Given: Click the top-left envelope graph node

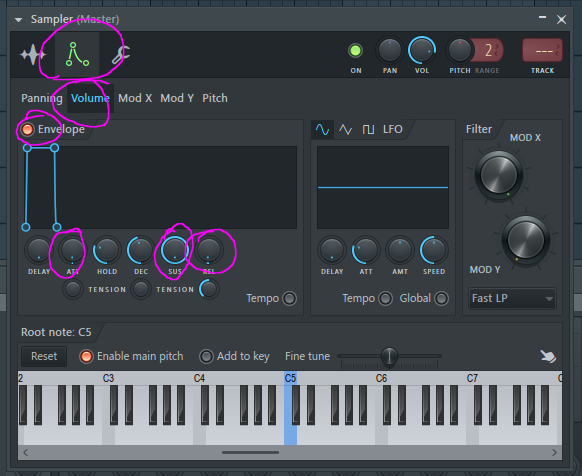Looking at the screenshot, I should coord(27,148).
